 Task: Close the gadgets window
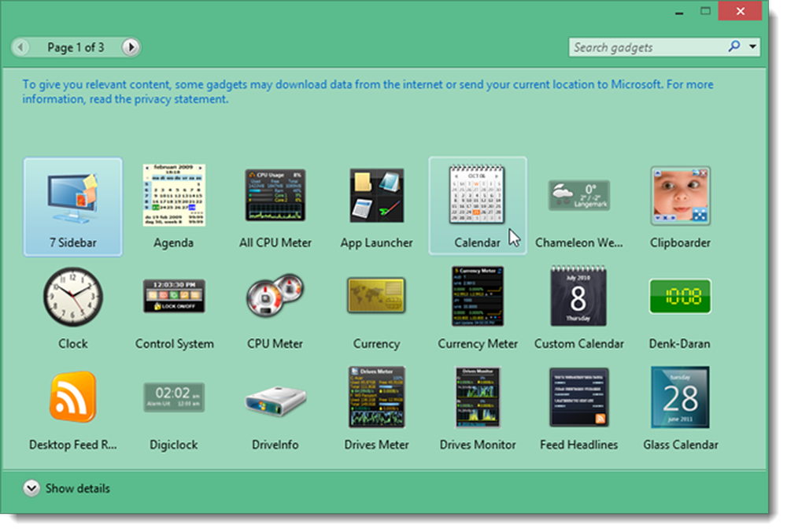(x=741, y=11)
